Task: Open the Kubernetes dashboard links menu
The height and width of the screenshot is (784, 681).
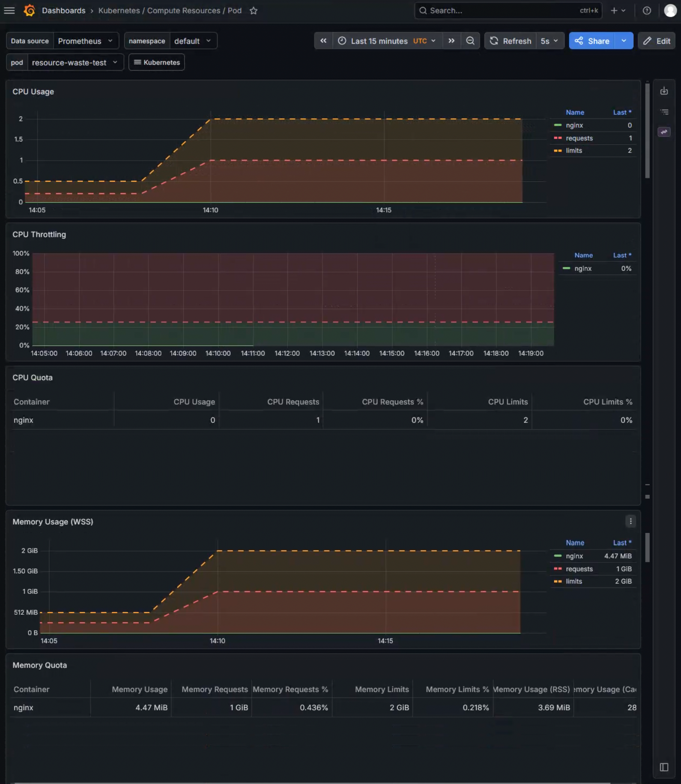Action: [157, 62]
